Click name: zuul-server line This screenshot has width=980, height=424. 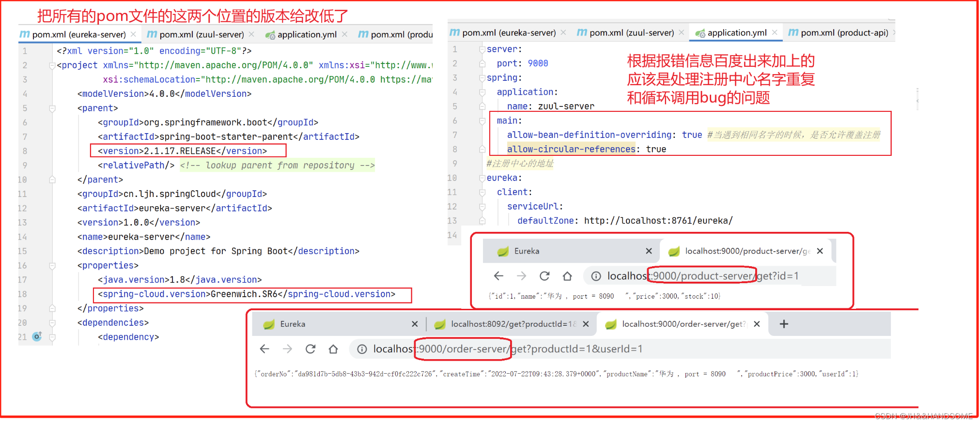coord(551,106)
